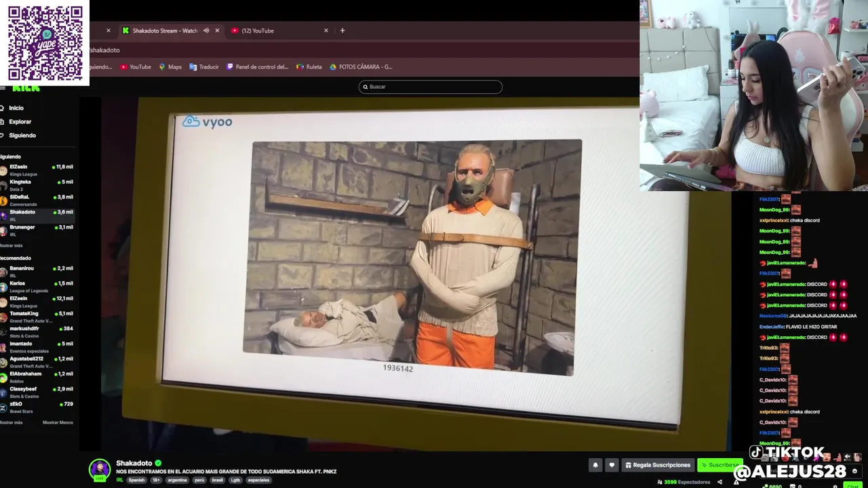
Task: Open the Maps bookmark
Action: tap(170, 67)
